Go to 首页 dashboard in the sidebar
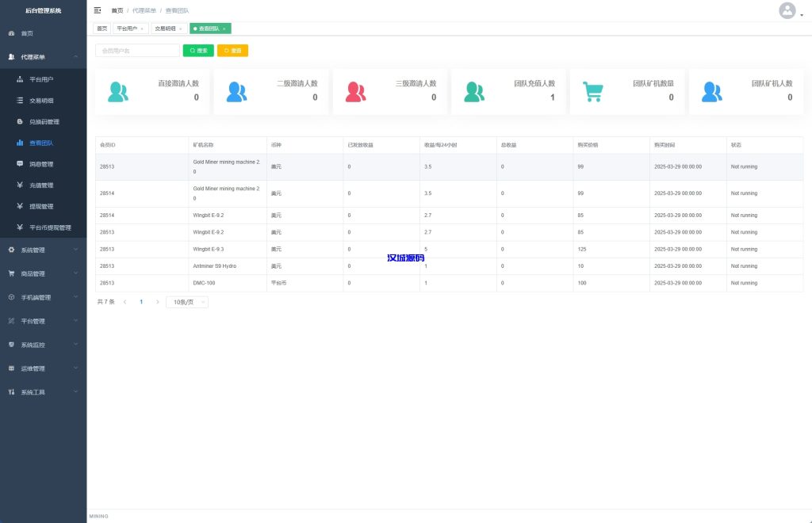 tap(27, 33)
